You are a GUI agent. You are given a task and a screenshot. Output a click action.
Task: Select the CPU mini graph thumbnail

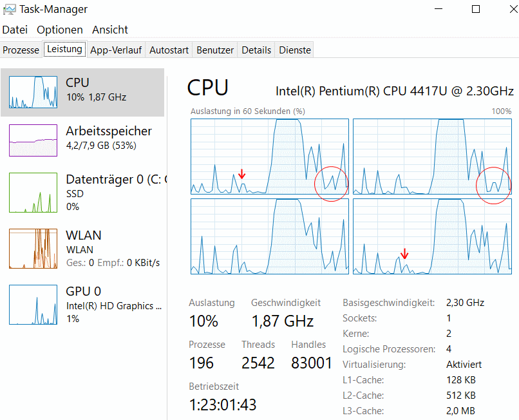(33, 92)
